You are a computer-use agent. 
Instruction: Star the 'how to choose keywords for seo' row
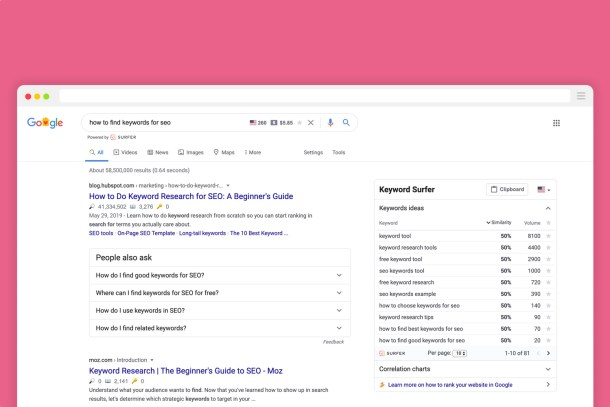tap(549, 305)
